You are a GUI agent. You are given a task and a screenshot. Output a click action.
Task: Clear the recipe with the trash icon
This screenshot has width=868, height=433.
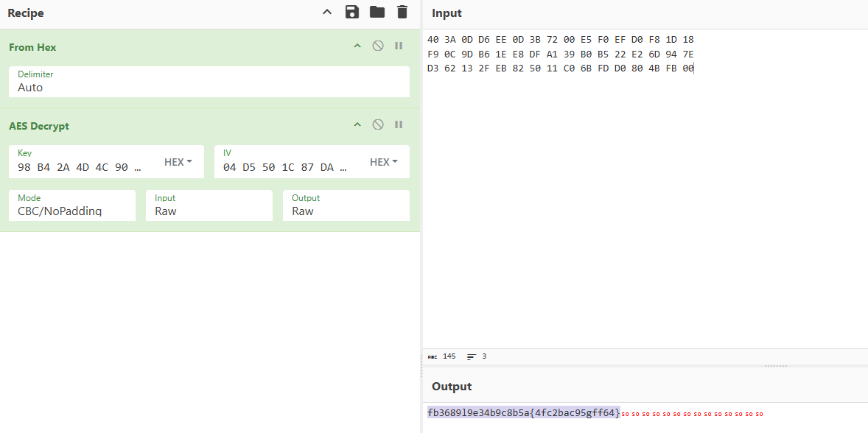[402, 13]
